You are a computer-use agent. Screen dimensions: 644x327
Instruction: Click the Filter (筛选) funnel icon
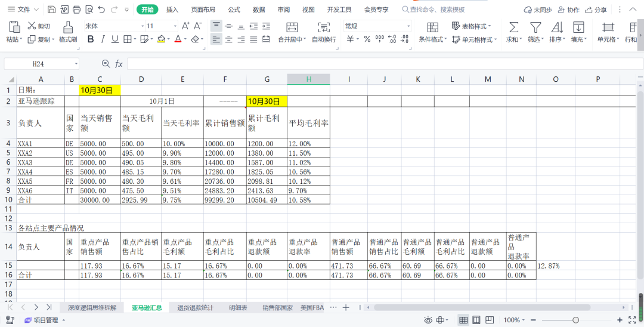[x=535, y=27]
